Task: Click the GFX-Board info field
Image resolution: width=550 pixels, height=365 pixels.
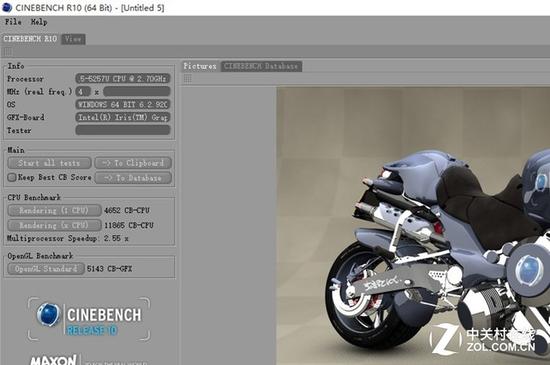Action: [x=123, y=117]
